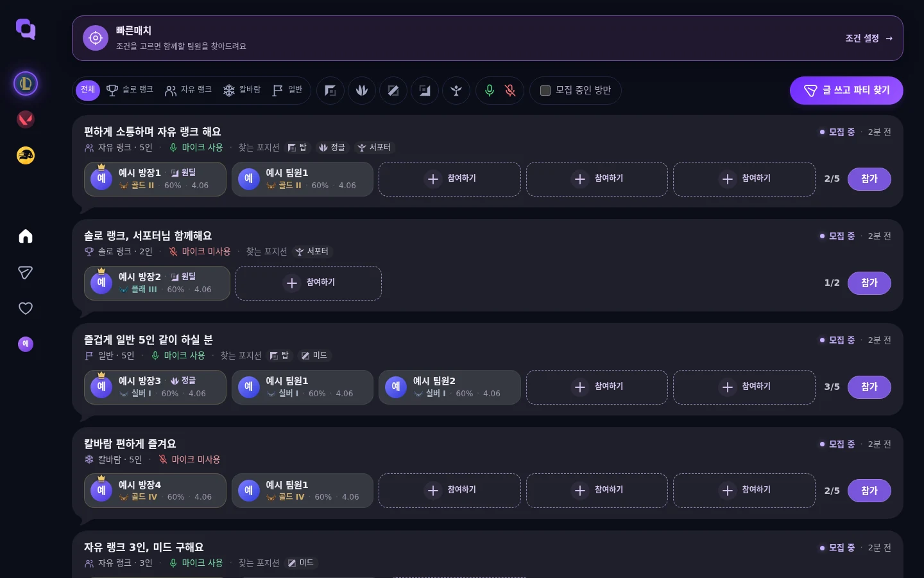
Task: Filter by top lane position icon
Action: (330, 91)
